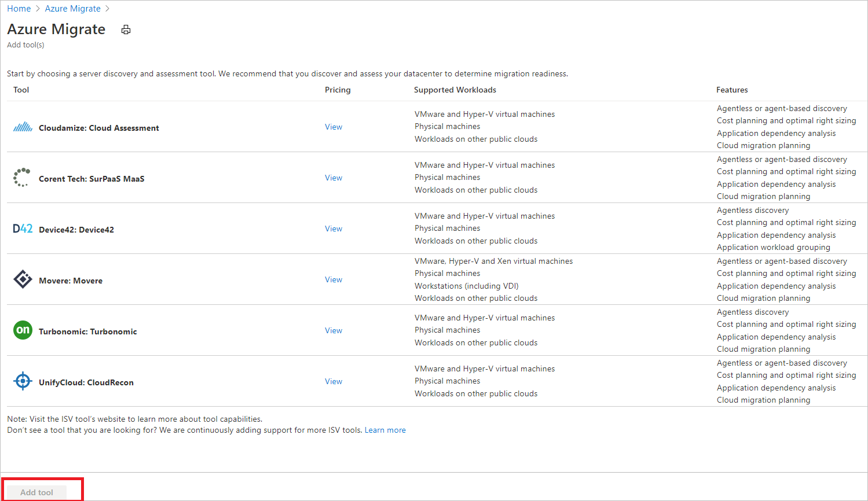
Task: View pricing for UnifyCloud CloudRecon
Action: pyautogui.click(x=334, y=382)
